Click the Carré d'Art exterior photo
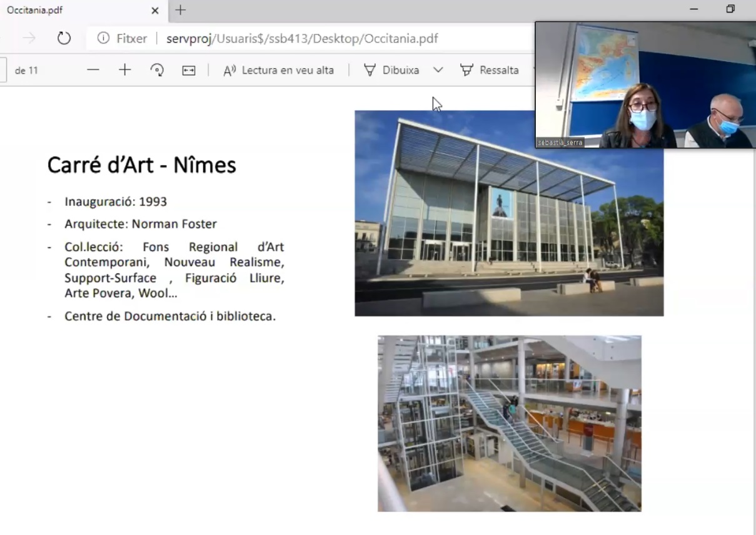This screenshot has height=535, width=756. point(509,213)
